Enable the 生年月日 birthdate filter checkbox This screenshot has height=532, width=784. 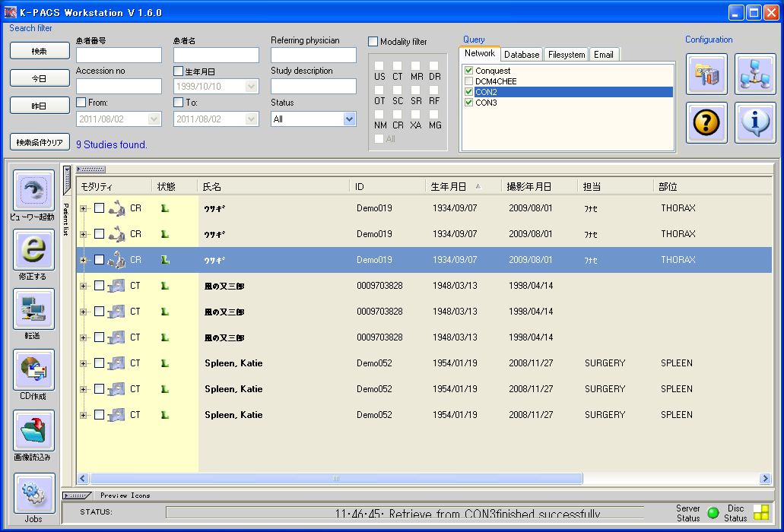[178, 71]
